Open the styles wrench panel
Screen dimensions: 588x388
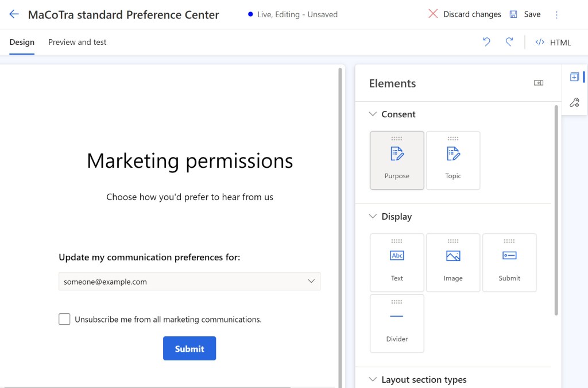click(x=574, y=102)
